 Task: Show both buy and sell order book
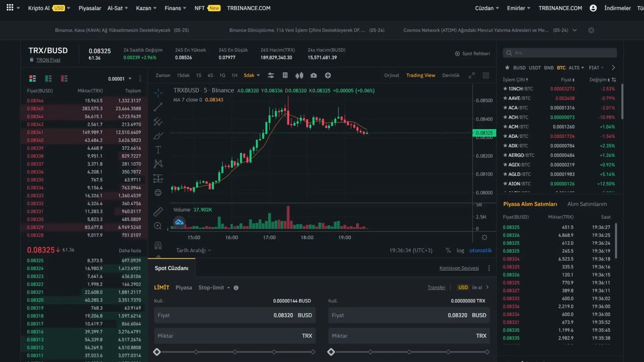pos(33,78)
